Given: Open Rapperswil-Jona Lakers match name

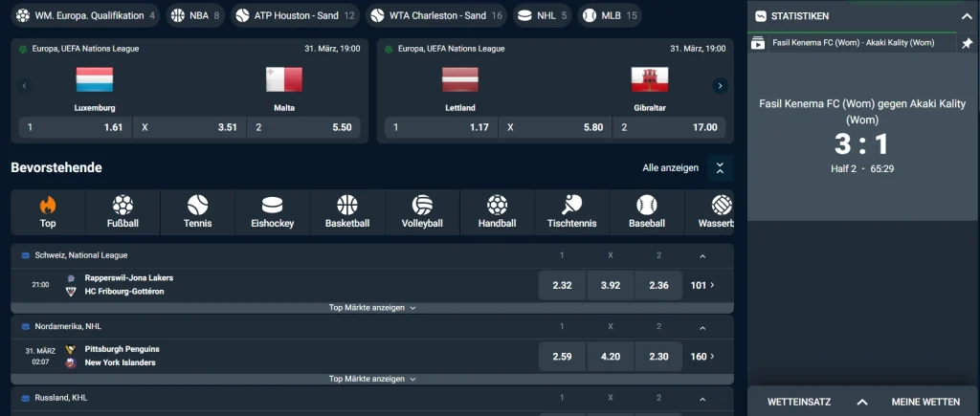Looking at the screenshot, I should tap(129, 278).
